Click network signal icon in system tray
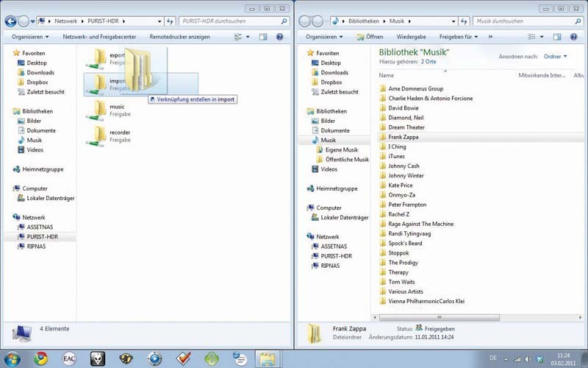The height and width of the screenshot is (368, 588). tap(517, 359)
